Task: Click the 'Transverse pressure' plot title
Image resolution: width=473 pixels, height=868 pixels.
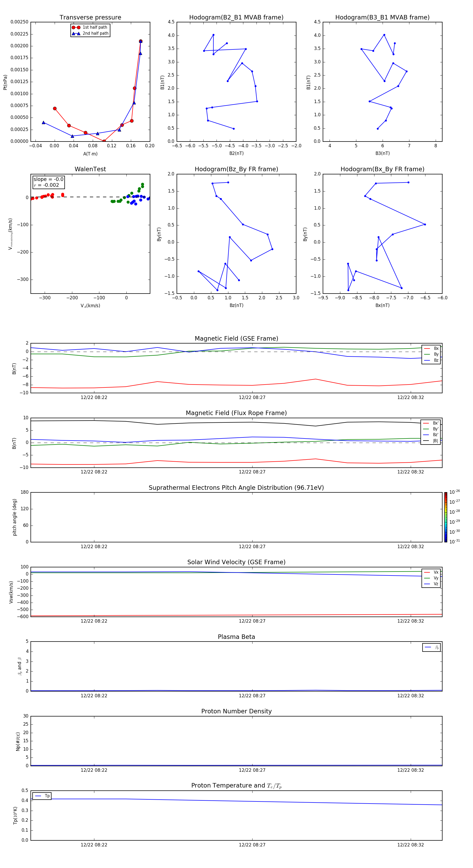Action: [x=90, y=18]
